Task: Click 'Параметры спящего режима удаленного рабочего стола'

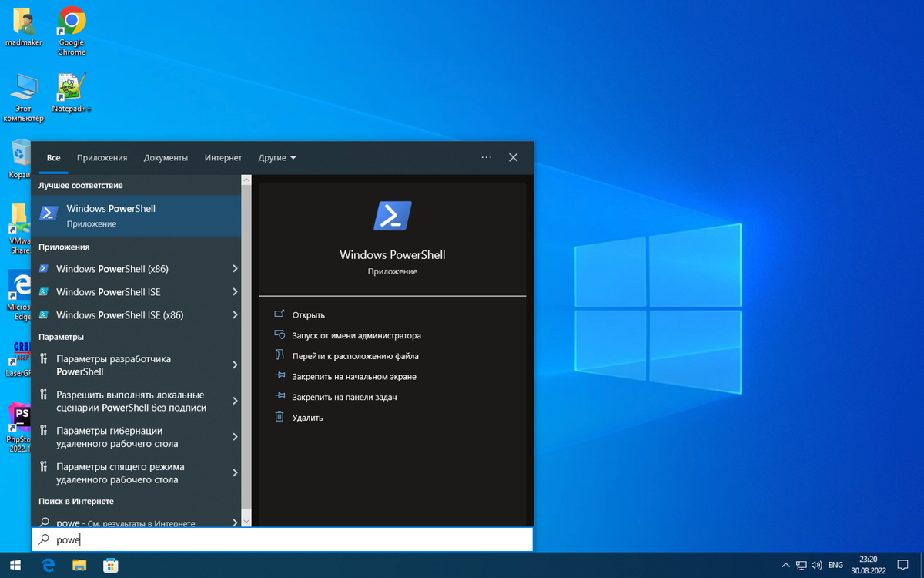Action: pyautogui.click(x=120, y=472)
